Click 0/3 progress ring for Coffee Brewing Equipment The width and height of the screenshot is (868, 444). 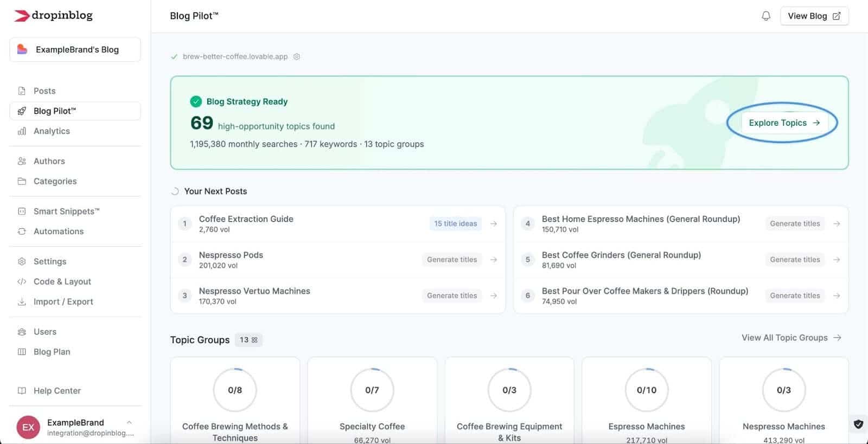pyautogui.click(x=509, y=390)
